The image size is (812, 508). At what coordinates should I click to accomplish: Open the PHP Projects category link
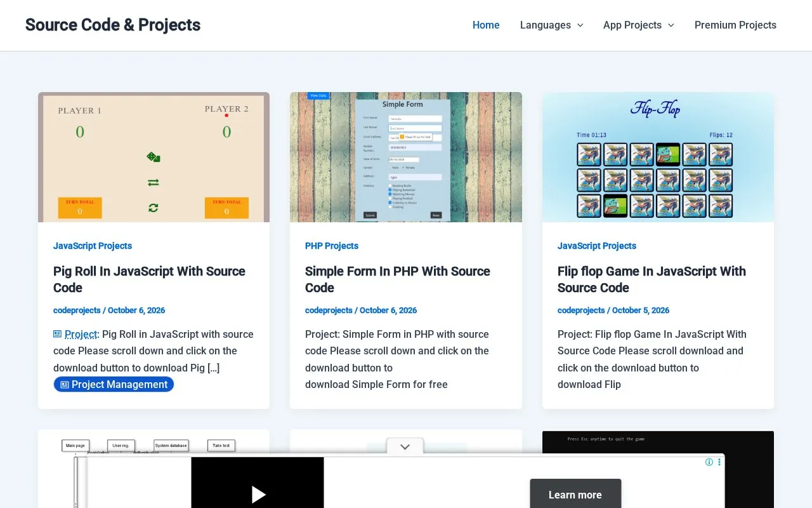pyautogui.click(x=332, y=246)
